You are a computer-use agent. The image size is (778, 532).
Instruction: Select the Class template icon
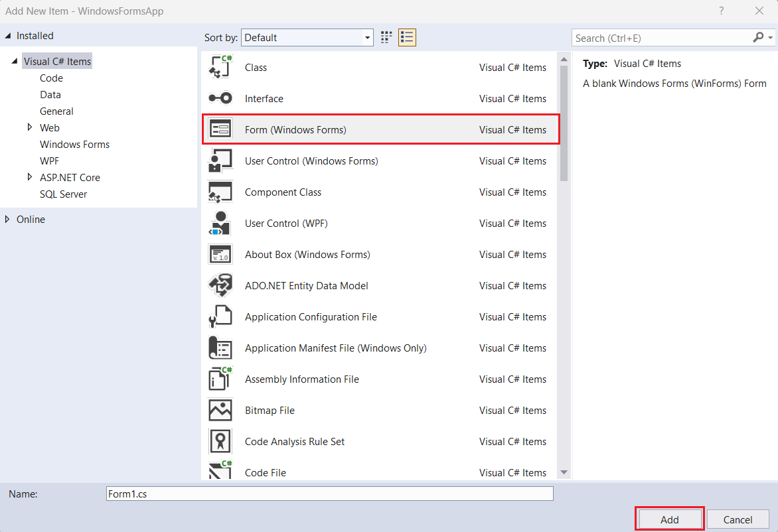tap(220, 68)
